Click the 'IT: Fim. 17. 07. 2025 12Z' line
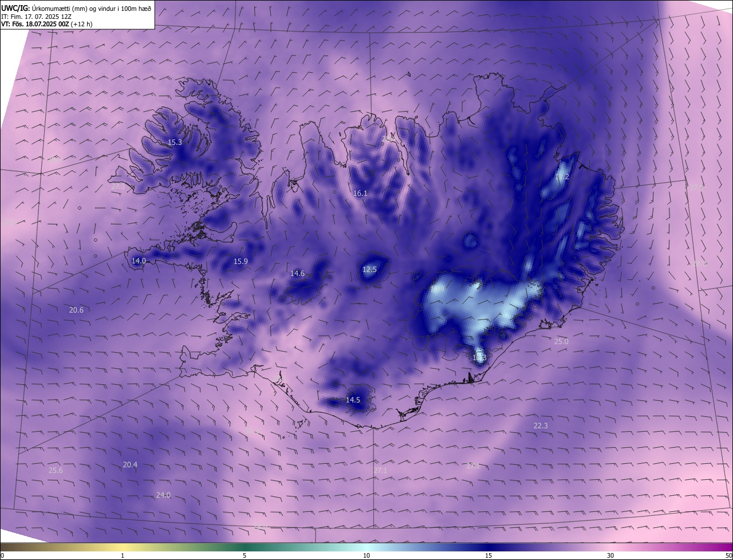Viewport: 733px width, 560px height. 36,17
